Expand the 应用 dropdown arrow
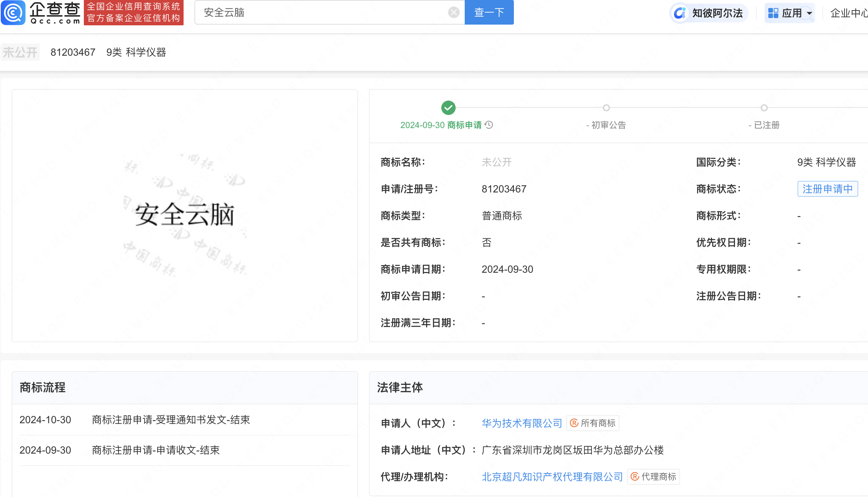The width and height of the screenshot is (868, 497). coord(809,14)
